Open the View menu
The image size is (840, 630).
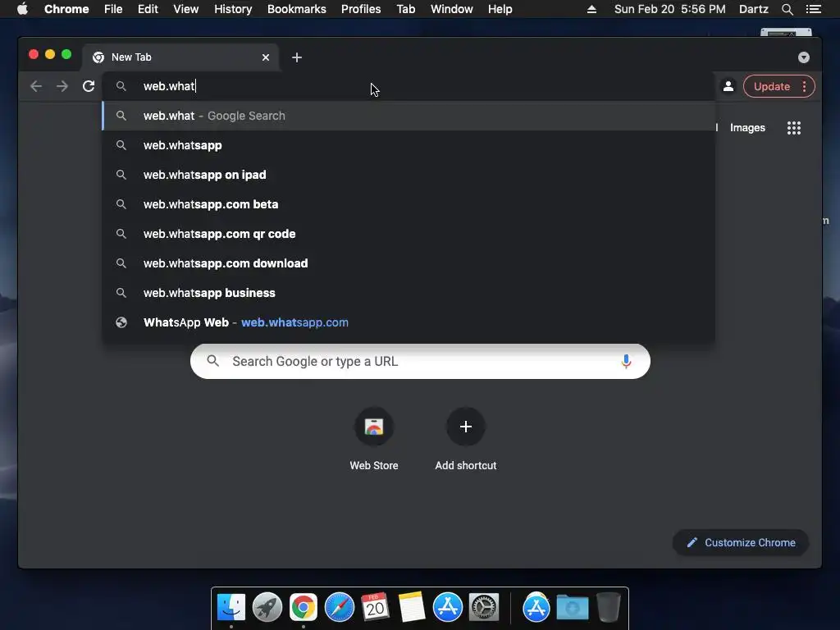[x=186, y=9]
